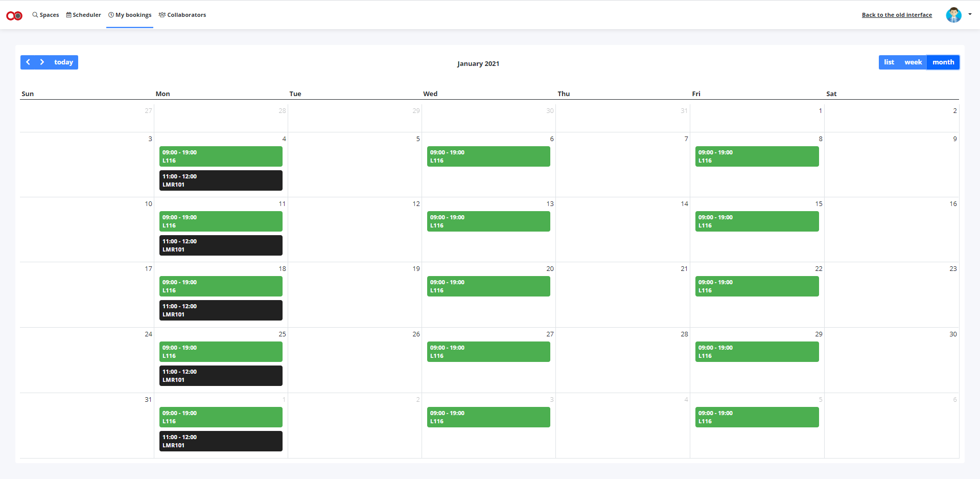Go to previous month arrow
The height and width of the screenshot is (479, 980).
pos(28,62)
